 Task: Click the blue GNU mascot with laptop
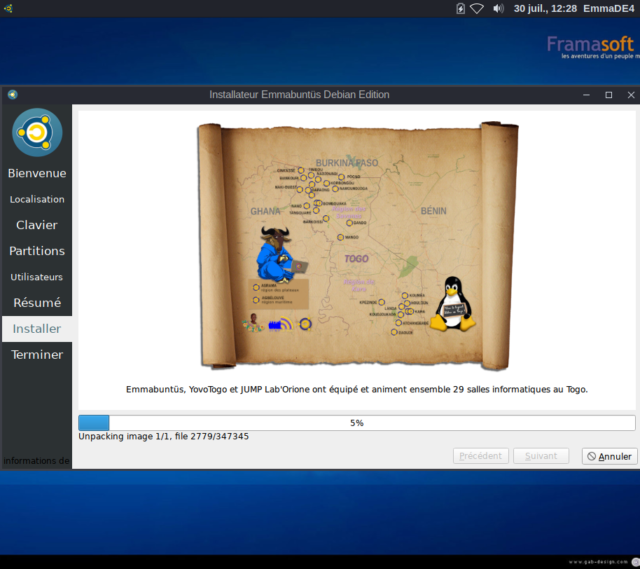click(x=280, y=255)
